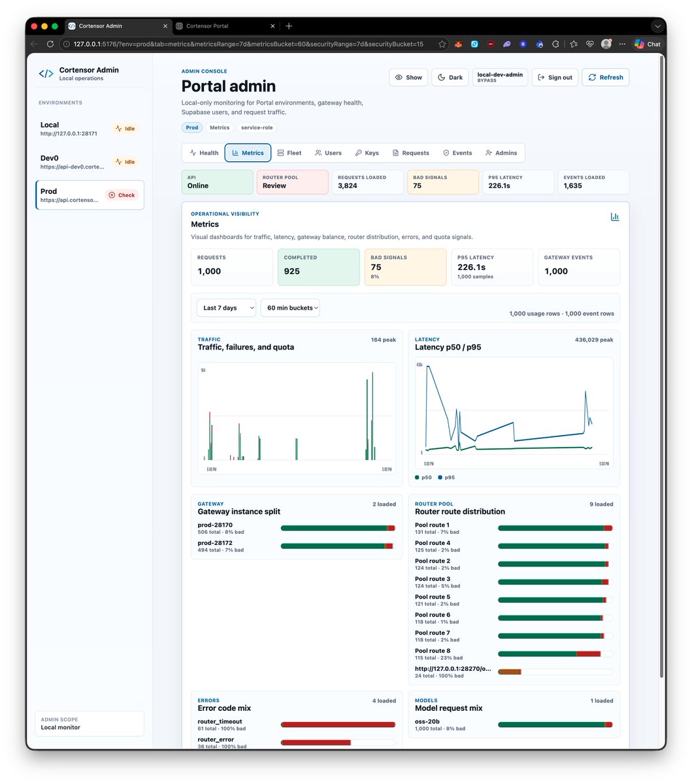Viewport: 692px width, 784px height.
Task: Click the Router Pool Review status card
Action: tap(292, 182)
